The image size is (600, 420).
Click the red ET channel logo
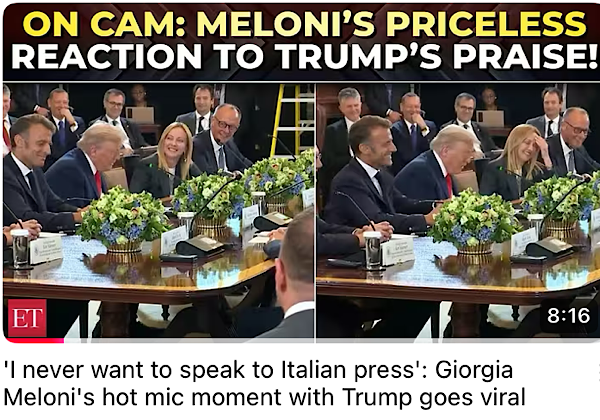pyautogui.click(x=27, y=318)
